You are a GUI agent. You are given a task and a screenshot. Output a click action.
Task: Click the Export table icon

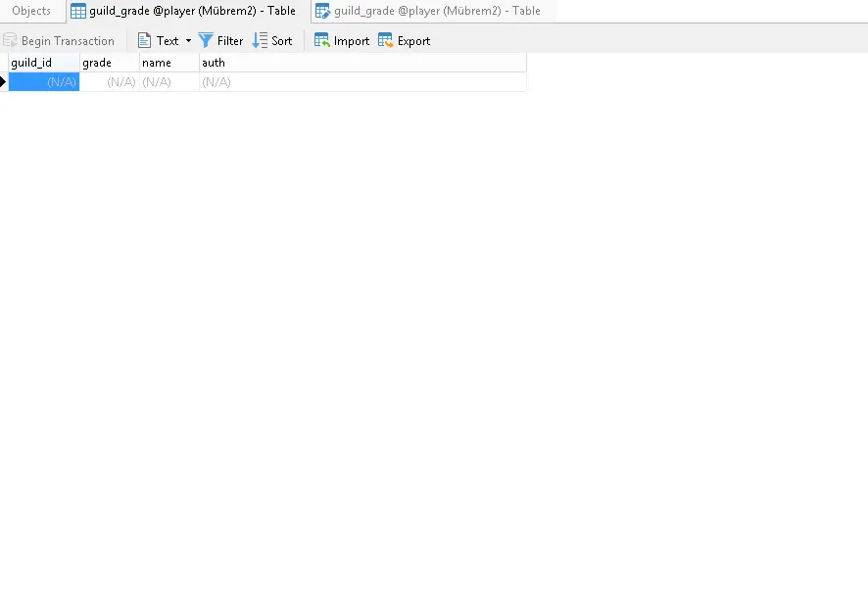[385, 40]
